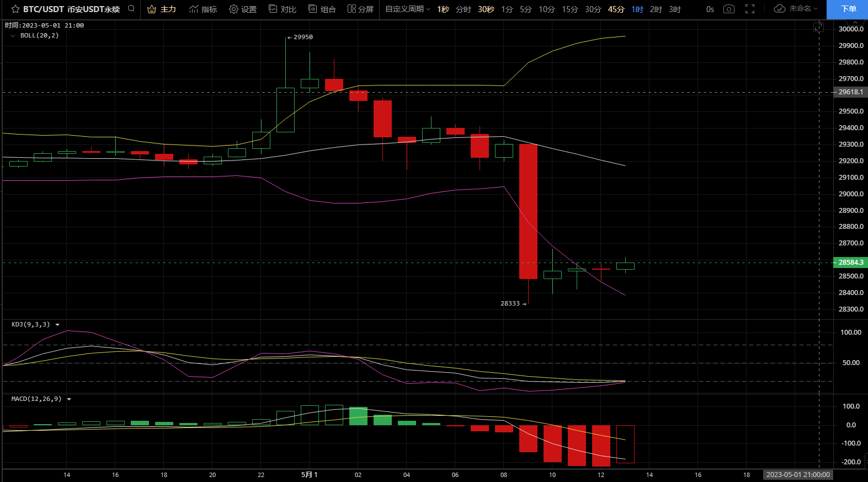868x482 pixels.
Task: Take a chart screenshot with camera icon
Action: click(729, 9)
